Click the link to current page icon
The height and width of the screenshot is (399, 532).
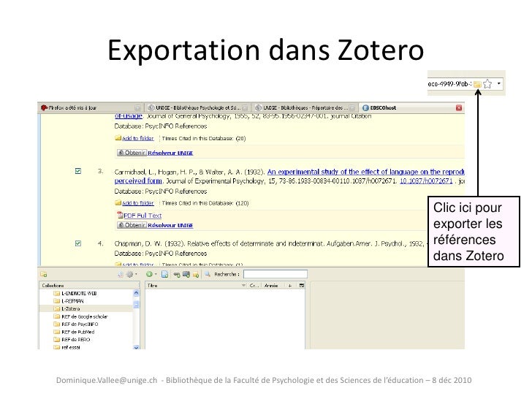[177, 275]
